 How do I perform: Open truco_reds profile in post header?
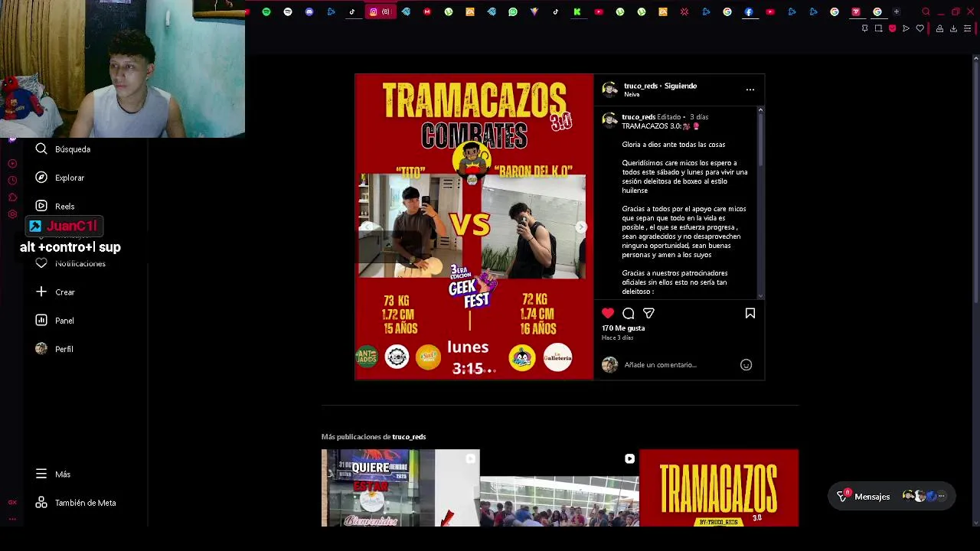[641, 86]
